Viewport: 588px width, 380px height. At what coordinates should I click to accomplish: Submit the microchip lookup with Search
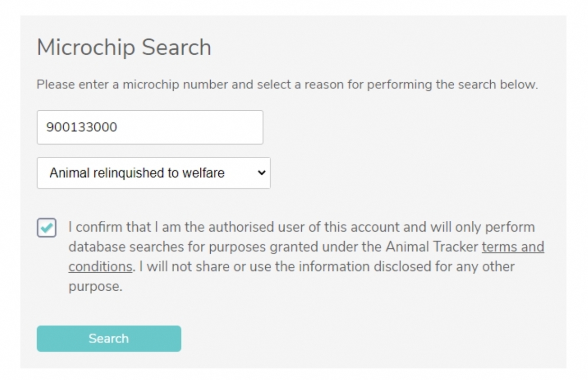(109, 338)
